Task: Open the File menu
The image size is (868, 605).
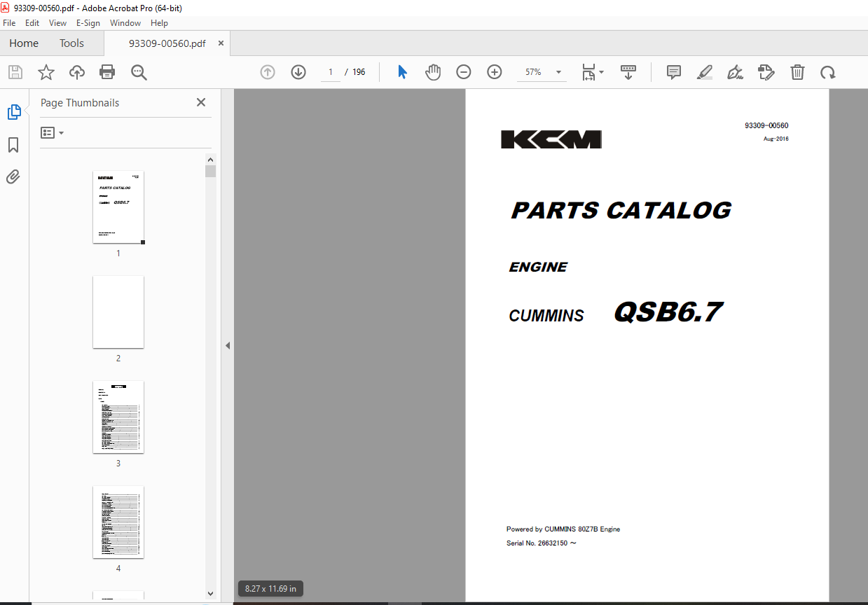Action: click(x=10, y=23)
